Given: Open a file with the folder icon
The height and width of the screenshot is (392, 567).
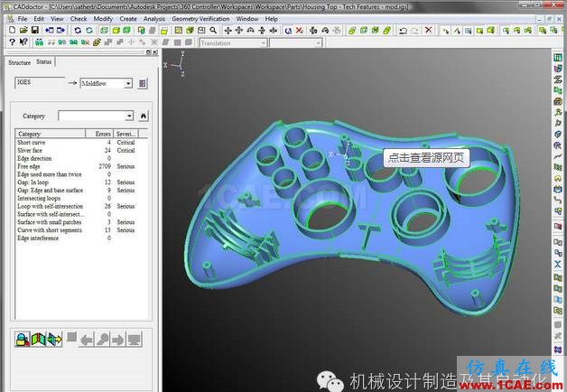Looking at the screenshot, I should [x=23, y=31].
